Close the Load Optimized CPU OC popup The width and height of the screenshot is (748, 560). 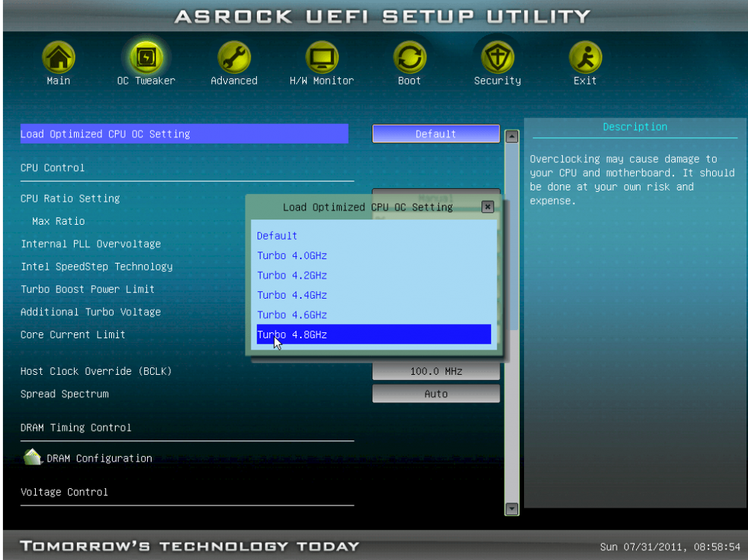tap(487, 207)
